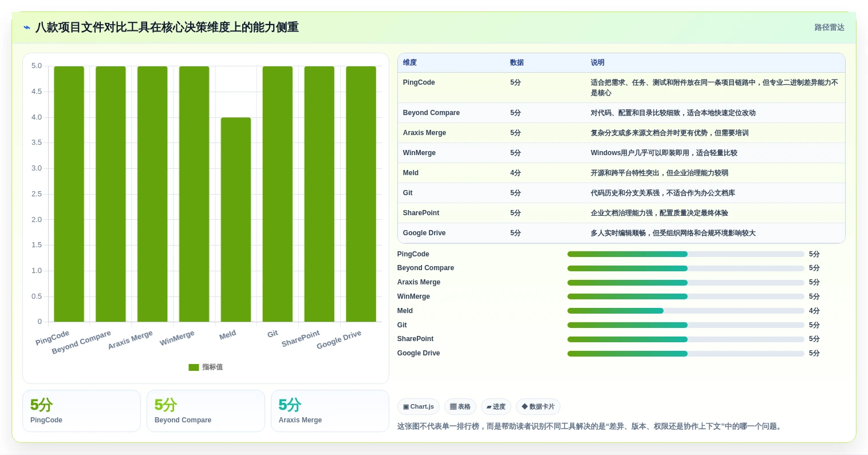Click the 4分 score in Meld table row
868x455 pixels.
(x=515, y=173)
